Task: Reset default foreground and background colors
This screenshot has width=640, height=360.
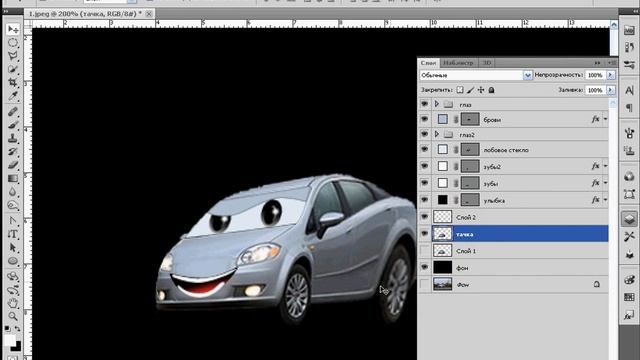Action: tap(8, 329)
